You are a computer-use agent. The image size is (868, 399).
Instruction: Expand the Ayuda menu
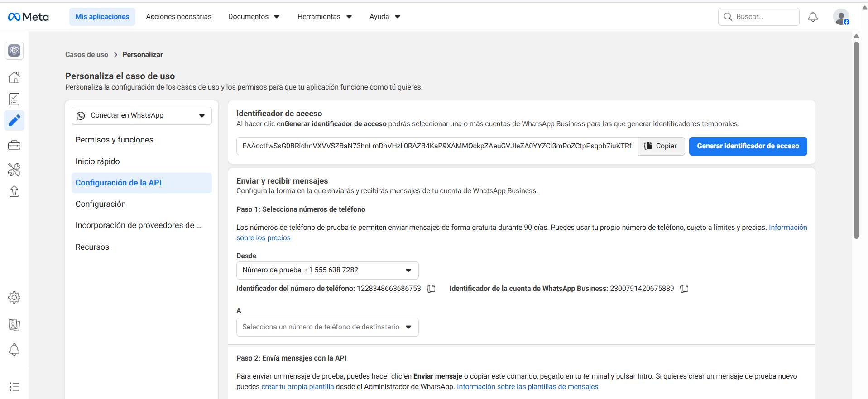[x=385, y=17]
